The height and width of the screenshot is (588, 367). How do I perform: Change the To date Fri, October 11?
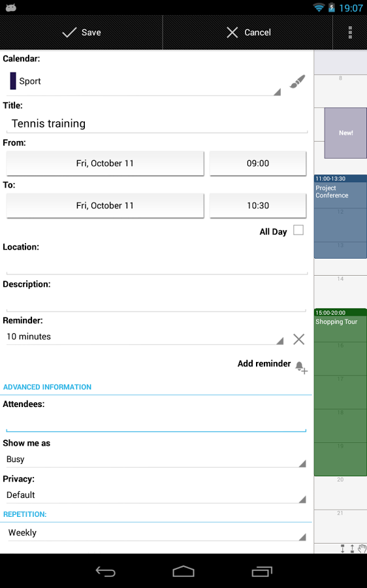(105, 206)
